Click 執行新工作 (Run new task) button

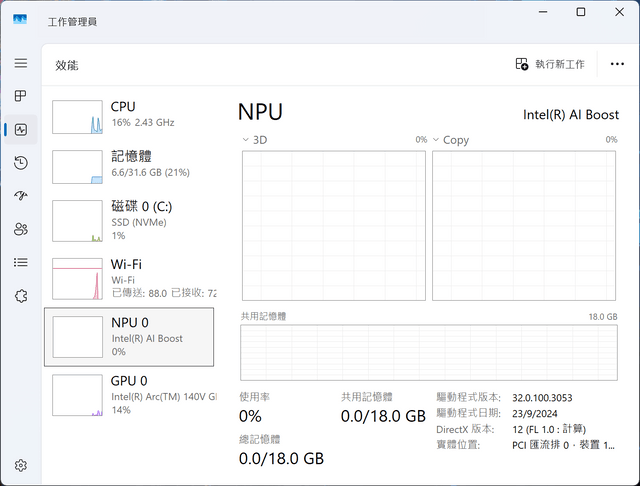point(550,64)
